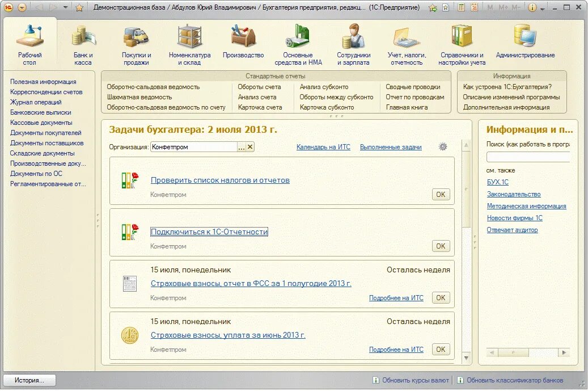The height and width of the screenshot is (391, 588).
Task: Open Отвечает аудитор link
Action: click(512, 230)
